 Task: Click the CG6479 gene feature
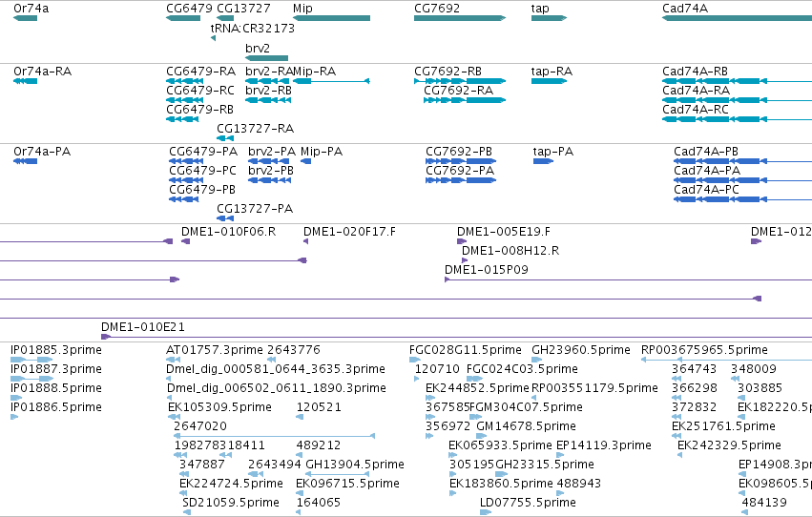click(183, 18)
